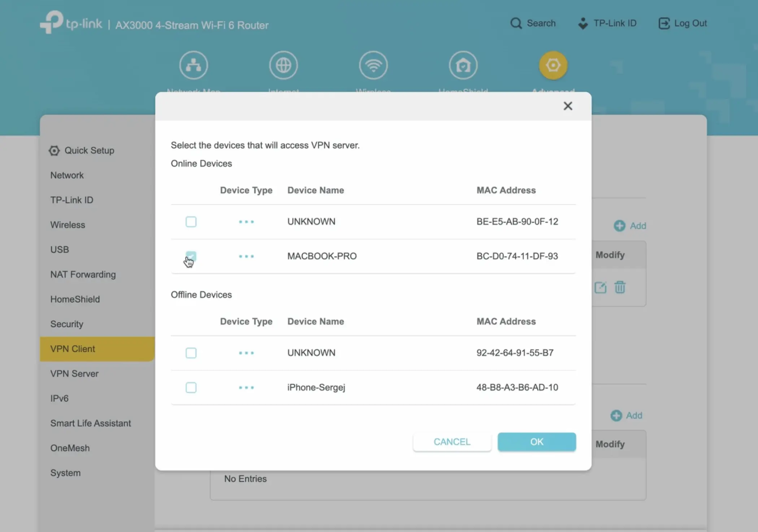Uncheck the MACBOOK-PRO device checkbox
This screenshot has height=532, width=758.
[191, 256]
